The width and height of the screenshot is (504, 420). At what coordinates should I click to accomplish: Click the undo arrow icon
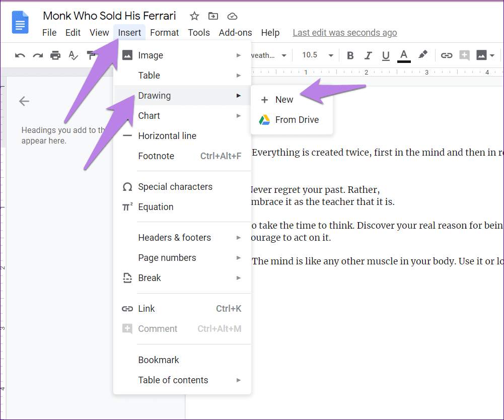coord(20,55)
